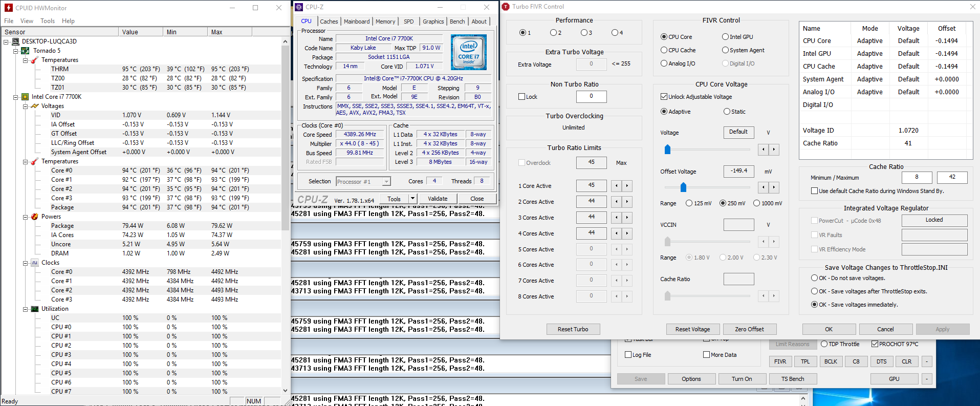Increase 2 Cores Active ratio with right arrow
This screenshot has width=980, height=406.
click(627, 202)
